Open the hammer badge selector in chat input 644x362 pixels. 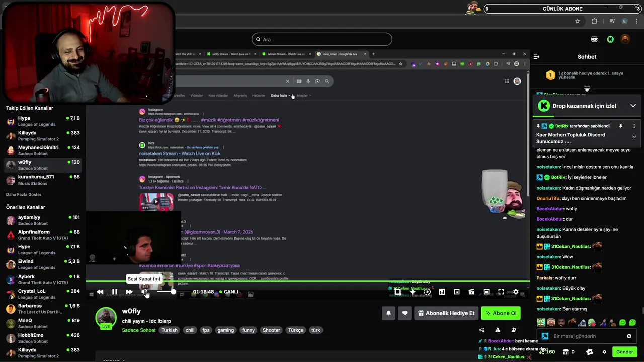[545, 336]
